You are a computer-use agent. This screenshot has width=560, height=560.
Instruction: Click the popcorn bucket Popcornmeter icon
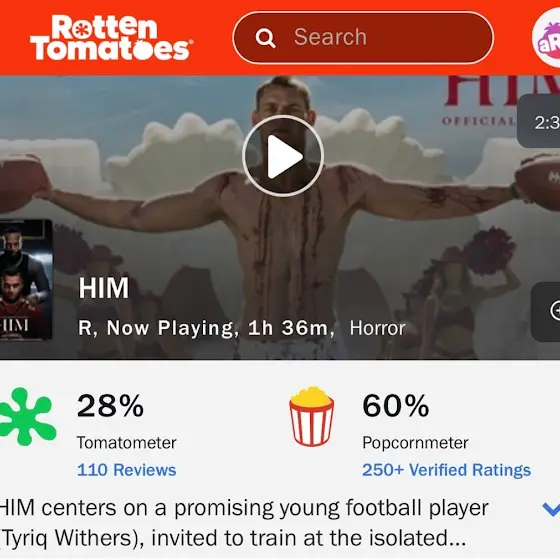coord(312,416)
